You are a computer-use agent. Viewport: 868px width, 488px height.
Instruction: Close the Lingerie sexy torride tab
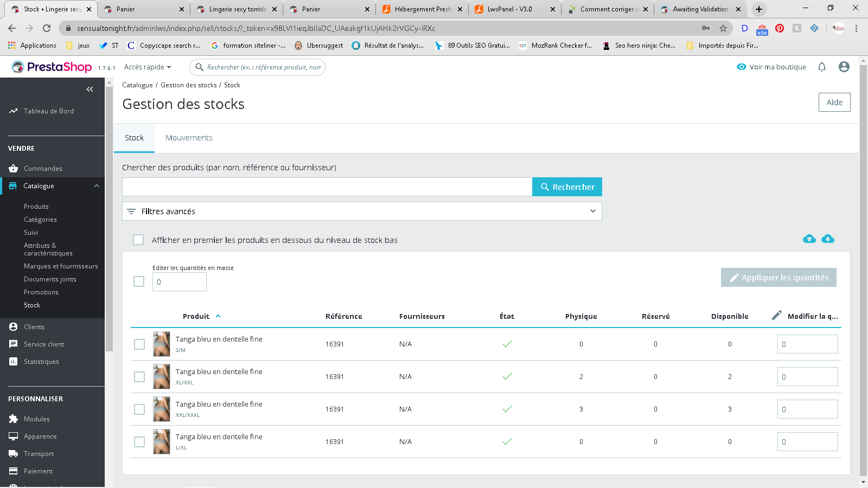[275, 9]
